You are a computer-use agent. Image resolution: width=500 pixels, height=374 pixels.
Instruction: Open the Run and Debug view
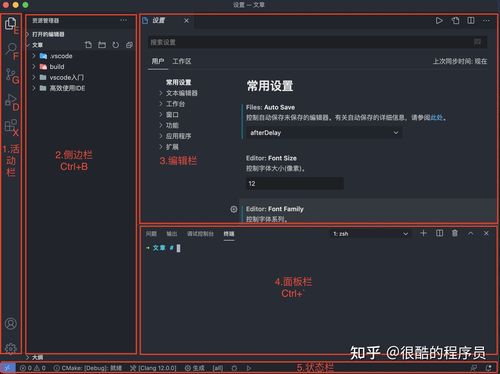point(11,100)
